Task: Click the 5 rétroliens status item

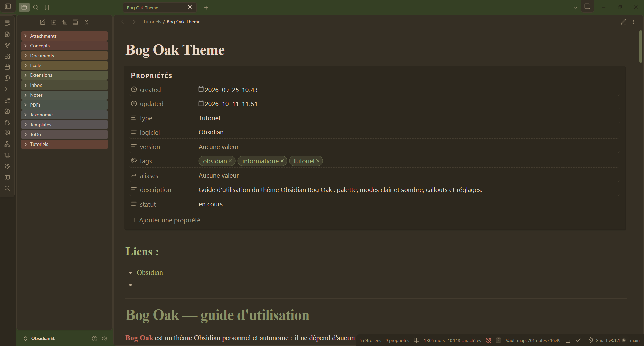Action: click(x=370, y=340)
